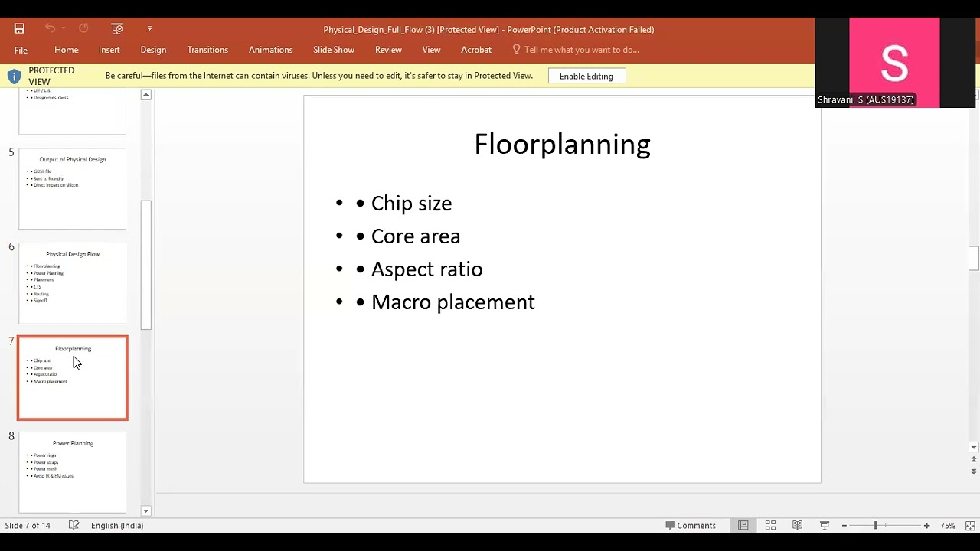Open the File menu
Viewport: 980px width, 551px height.
coord(21,50)
